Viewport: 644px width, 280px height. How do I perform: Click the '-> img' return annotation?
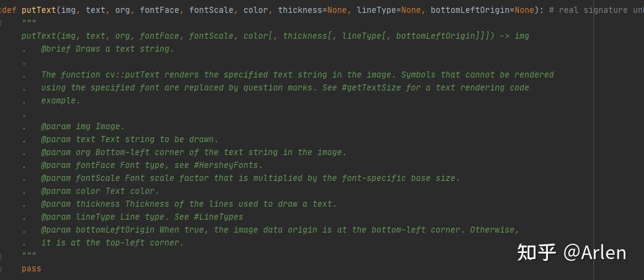(514, 36)
